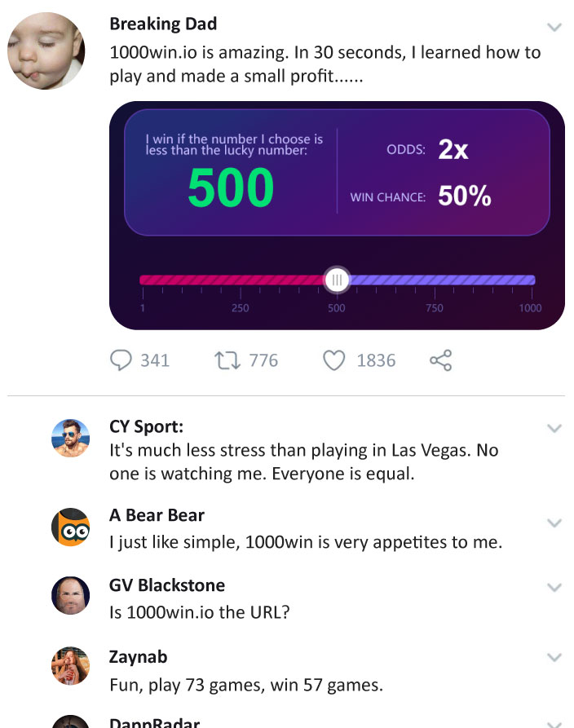The height and width of the screenshot is (728, 574).
Task: Click the slider handle at 500
Action: click(x=337, y=280)
